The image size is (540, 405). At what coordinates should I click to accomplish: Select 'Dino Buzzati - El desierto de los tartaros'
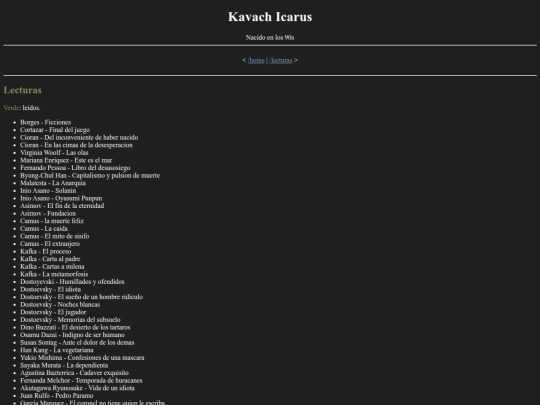tap(75, 327)
